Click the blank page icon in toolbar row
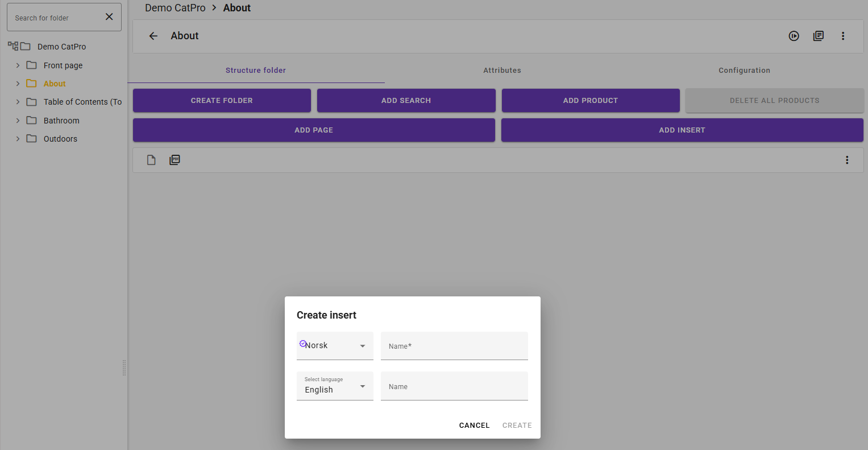868x450 pixels. tap(151, 160)
